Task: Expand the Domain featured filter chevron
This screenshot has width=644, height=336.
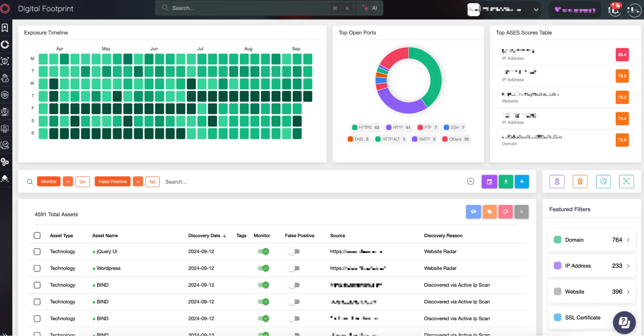Action: (628, 240)
